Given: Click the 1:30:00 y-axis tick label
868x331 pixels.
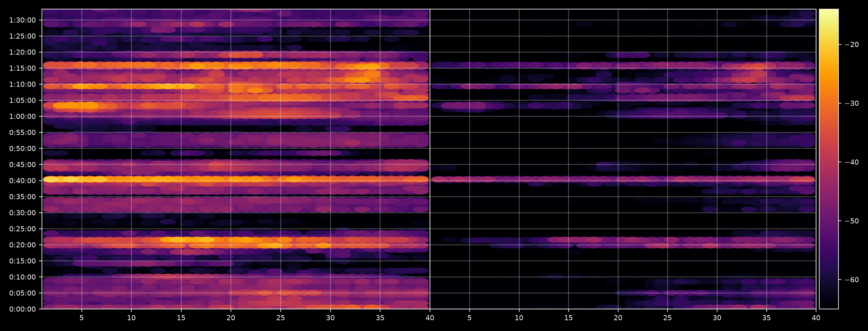Looking at the screenshot, I should pyautogui.click(x=23, y=20).
